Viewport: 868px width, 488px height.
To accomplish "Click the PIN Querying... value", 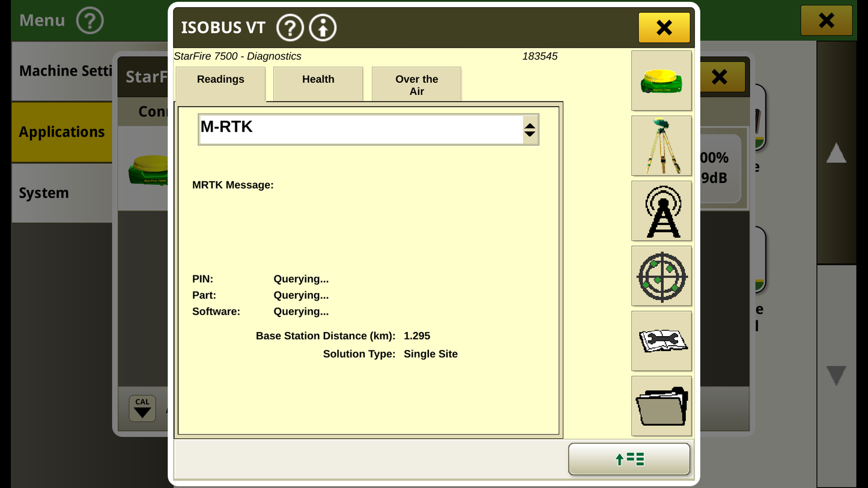I will pyautogui.click(x=301, y=279).
